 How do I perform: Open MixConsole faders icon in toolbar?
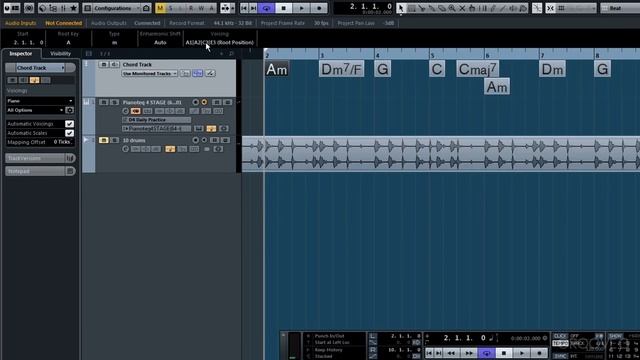tap(63, 8)
